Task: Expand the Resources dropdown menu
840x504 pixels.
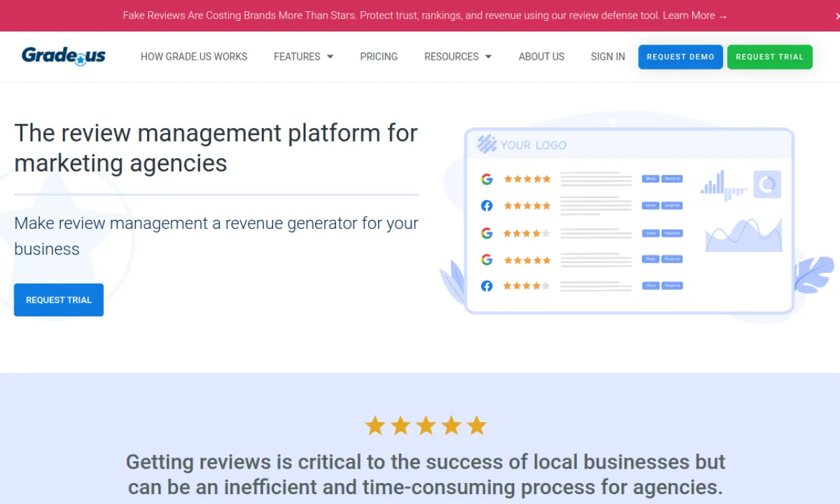Action: [457, 56]
